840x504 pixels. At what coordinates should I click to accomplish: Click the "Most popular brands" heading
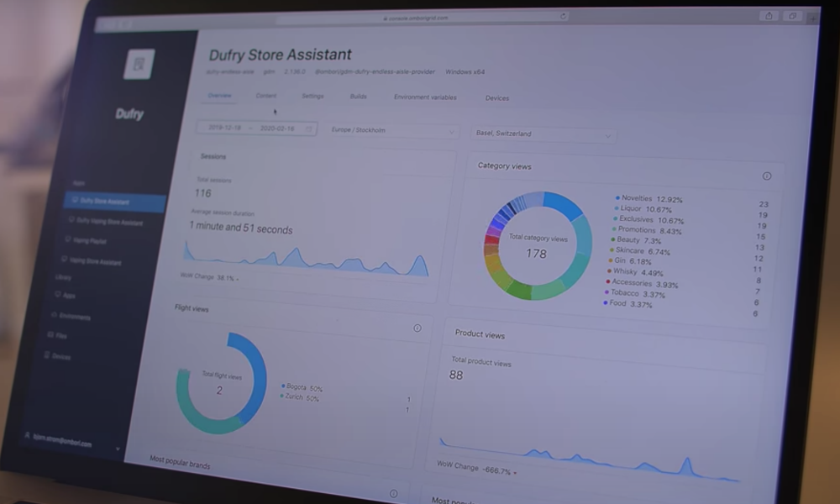tap(180, 463)
